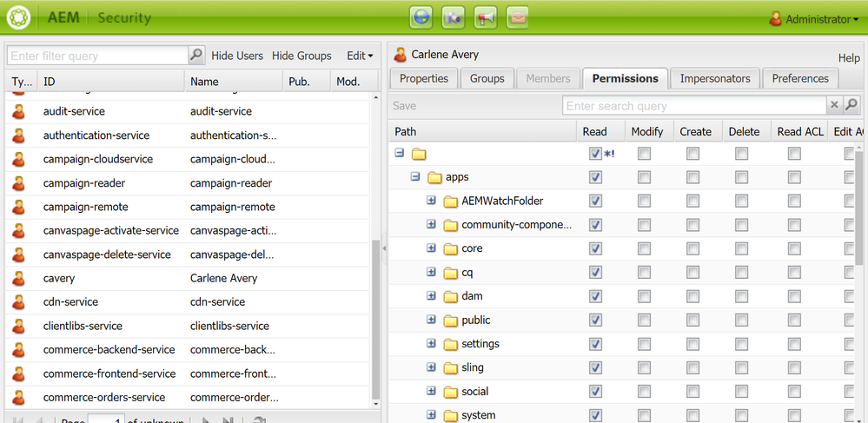Click user icon for cavery row
868x423 pixels.
tap(19, 278)
